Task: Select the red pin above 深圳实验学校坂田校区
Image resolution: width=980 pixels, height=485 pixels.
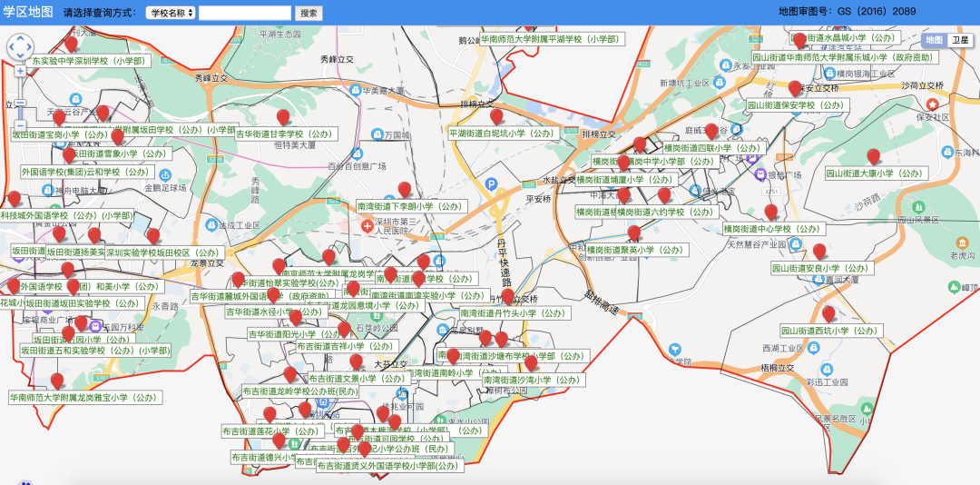Action: (x=153, y=236)
